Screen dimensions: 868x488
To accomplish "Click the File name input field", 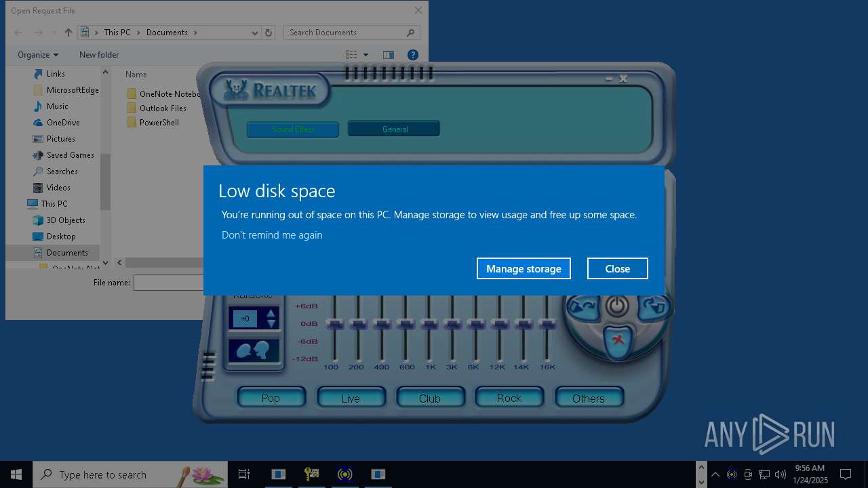I will coord(170,283).
